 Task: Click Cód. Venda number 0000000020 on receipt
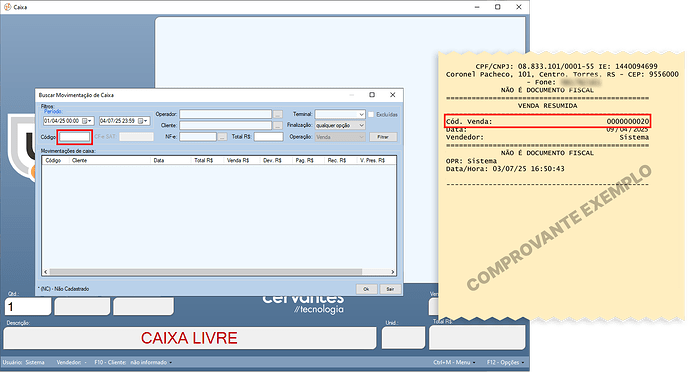[x=628, y=122]
